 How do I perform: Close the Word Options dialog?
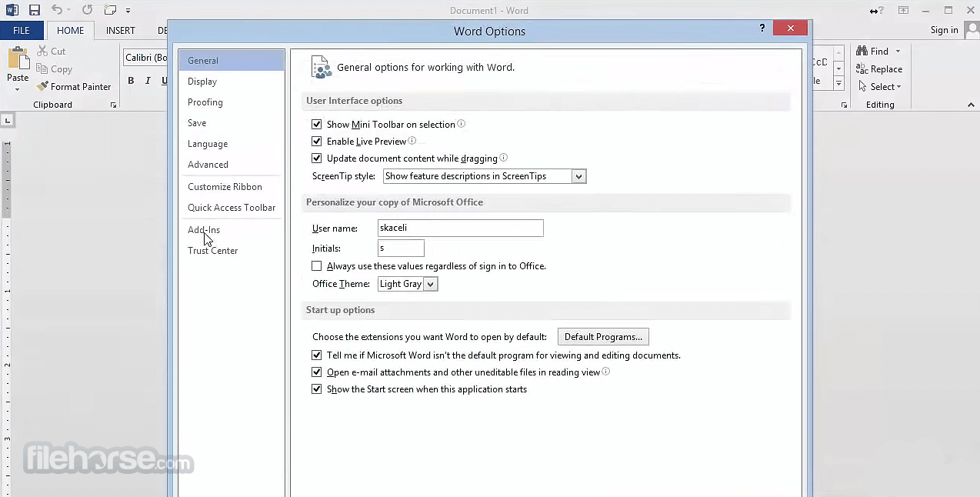(x=790, y=28)
